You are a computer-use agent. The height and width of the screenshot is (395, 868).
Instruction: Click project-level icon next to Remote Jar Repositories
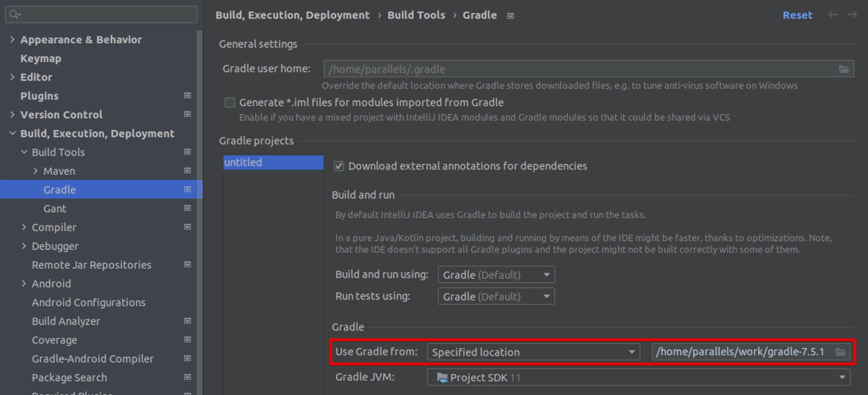187,265
